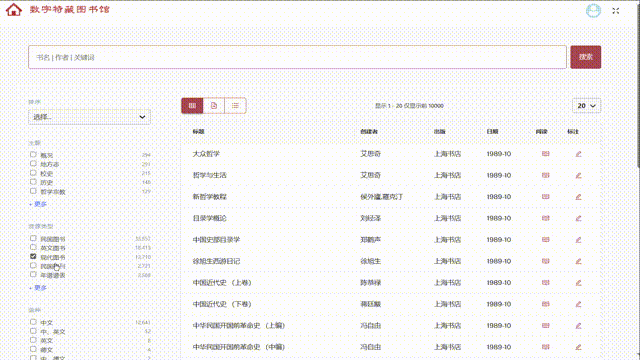Open the book title 中国史部目录学
Viewport: 640px width, 360px height.
click(x=216, y=240)
